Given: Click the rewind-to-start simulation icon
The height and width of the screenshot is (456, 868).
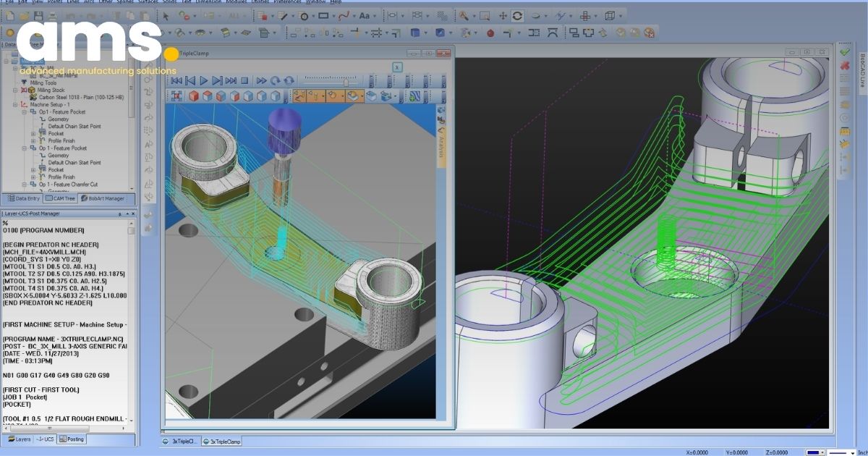Looking at the screenshot, I should 176,80.
